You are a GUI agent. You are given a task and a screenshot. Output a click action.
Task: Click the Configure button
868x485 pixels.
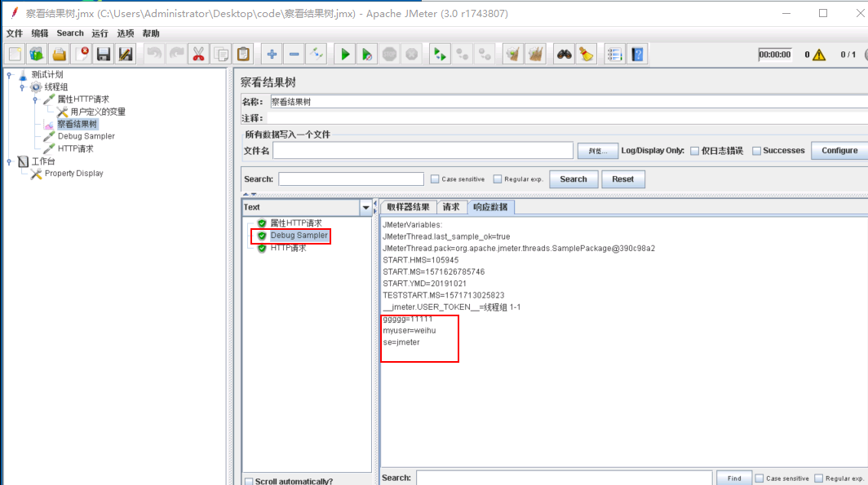[839, 151]
